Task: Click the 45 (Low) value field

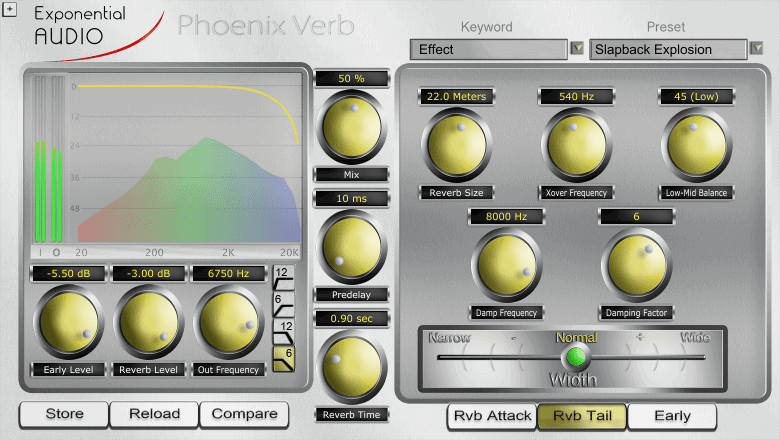Action: (x=696, y=96)
